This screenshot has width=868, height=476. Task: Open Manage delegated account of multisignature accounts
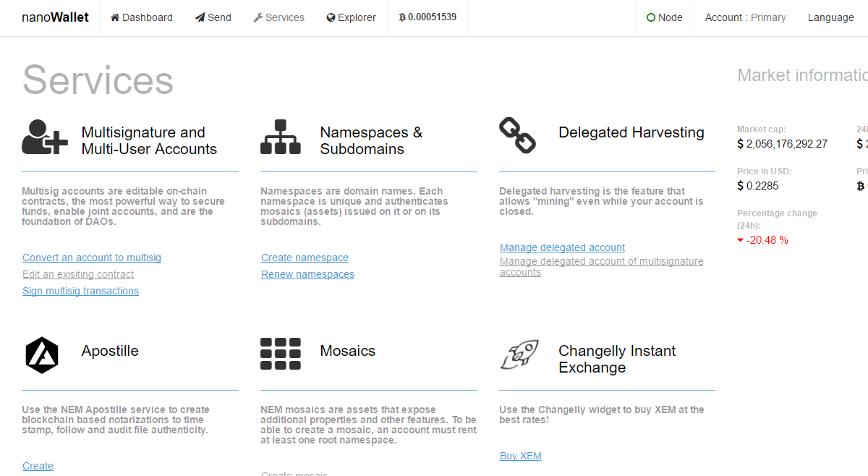pyautogui.click(x=601, y=267)
